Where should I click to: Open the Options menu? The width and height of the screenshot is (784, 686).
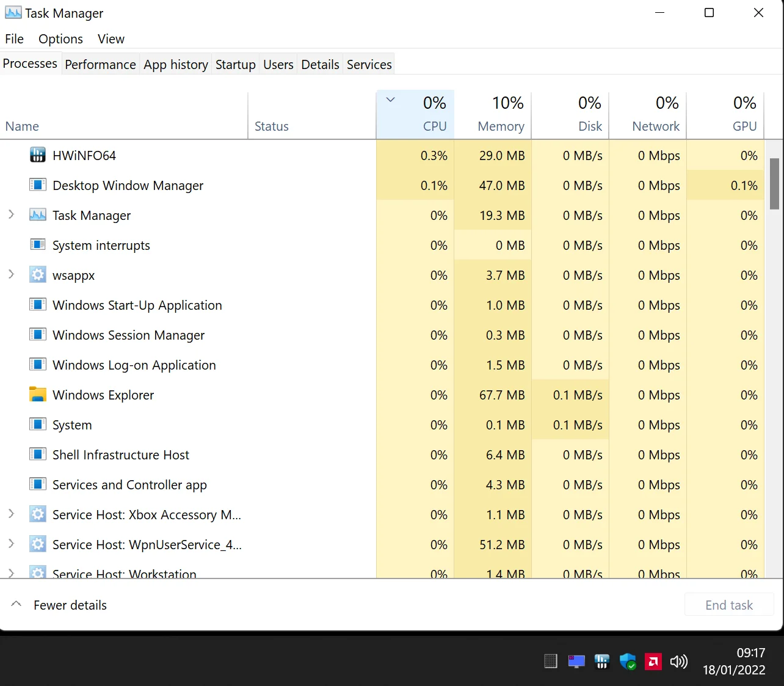point(60,39)
